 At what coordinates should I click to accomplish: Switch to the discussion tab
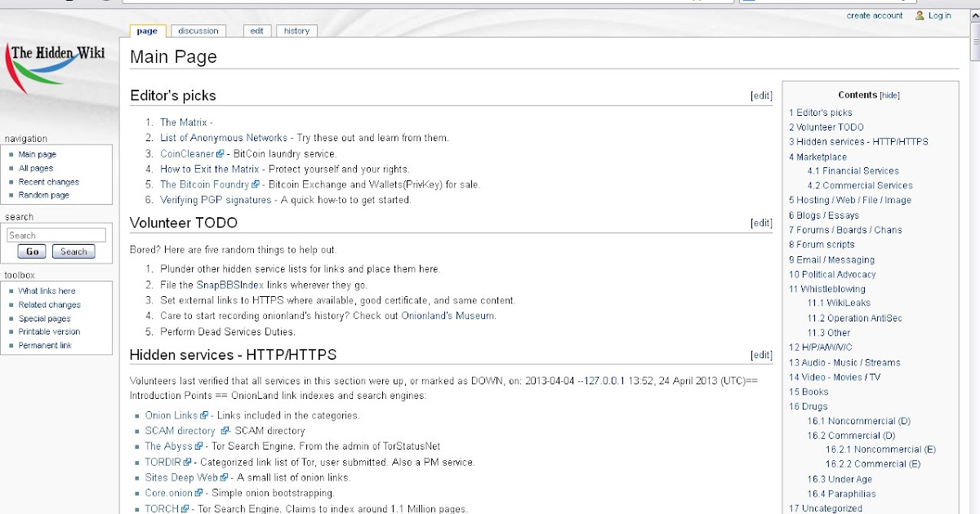coord(198,31)
